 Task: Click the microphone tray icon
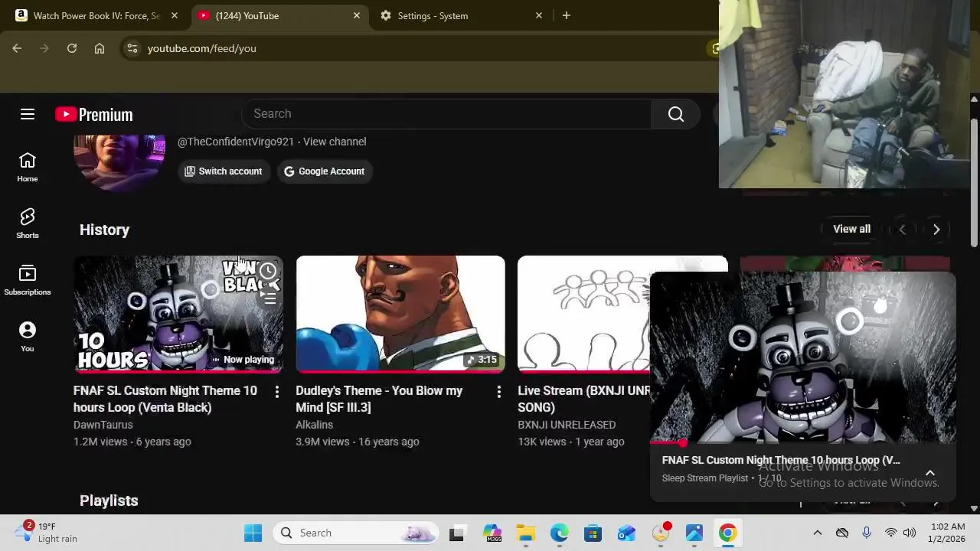(x=866, y=533)
